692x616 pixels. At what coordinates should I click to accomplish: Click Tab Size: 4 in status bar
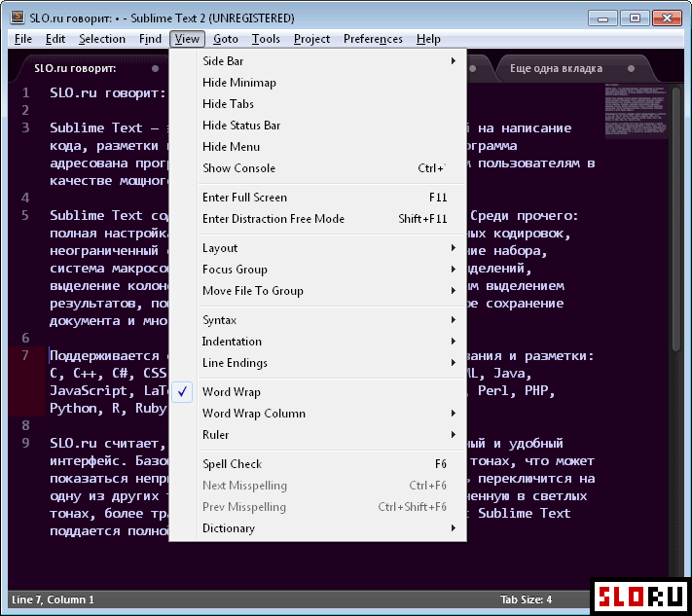pyautogui.click(x=526, y=599)
